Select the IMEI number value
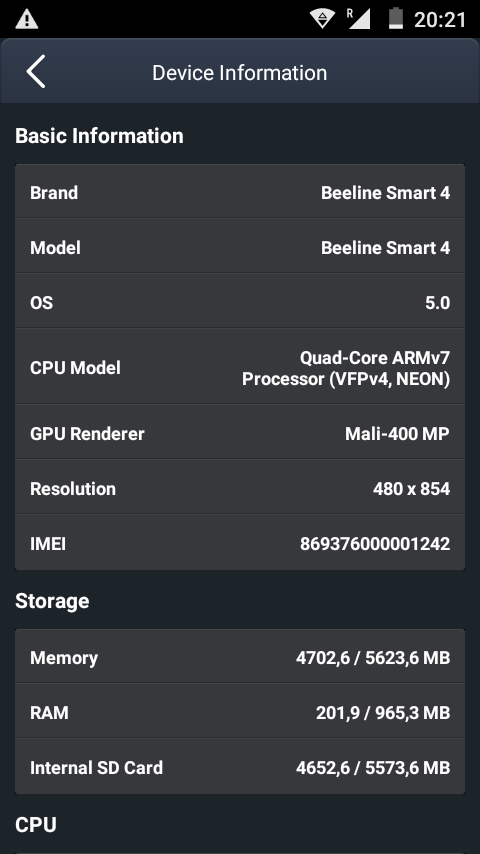Screen dimensions: 480x854 (x=375, y=544)
